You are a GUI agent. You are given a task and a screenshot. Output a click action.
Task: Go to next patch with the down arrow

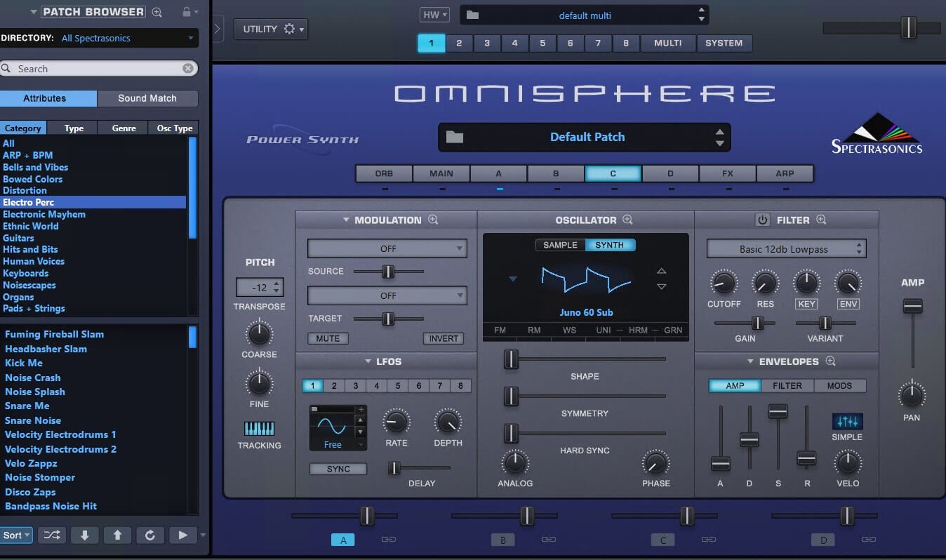pyautogui.click(x=84, y=535)
